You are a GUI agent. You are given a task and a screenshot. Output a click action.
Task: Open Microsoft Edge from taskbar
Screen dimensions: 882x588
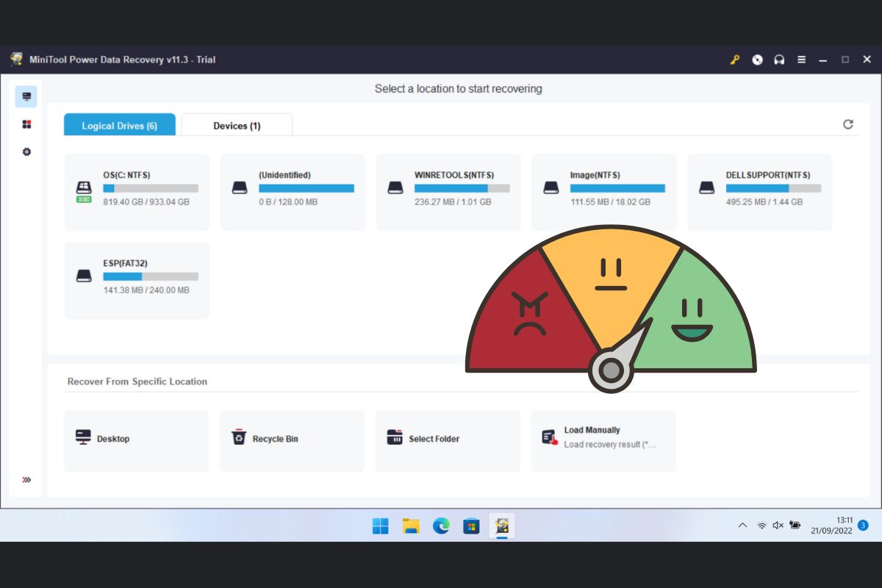point(441,526)
